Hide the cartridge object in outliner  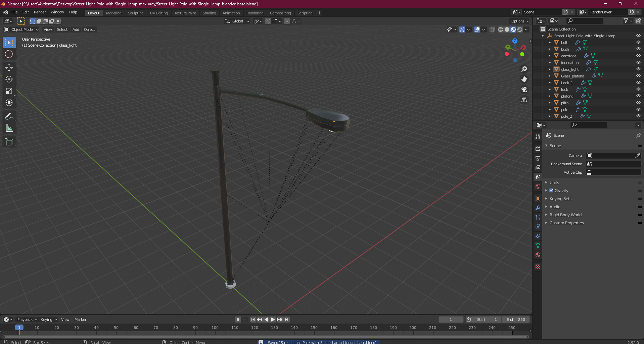coord(638,56)
